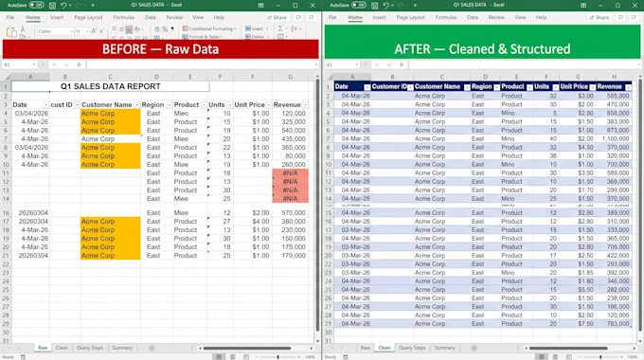Open cust ID filter dropdown in Raw sheet

tap(77, 105)
